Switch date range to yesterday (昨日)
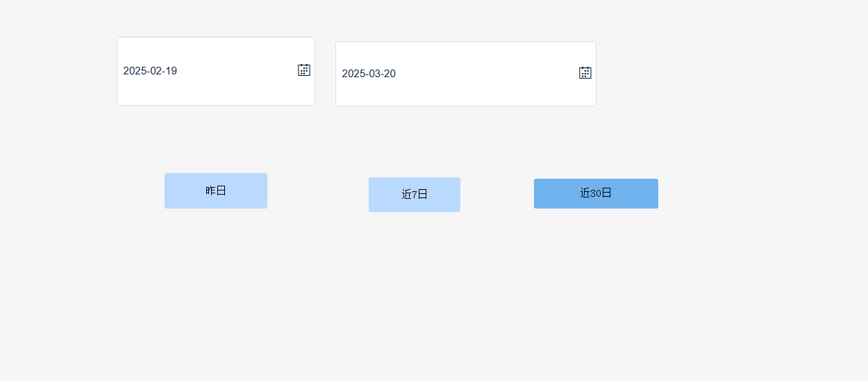 pyautogui.click(x=216, y=190)
